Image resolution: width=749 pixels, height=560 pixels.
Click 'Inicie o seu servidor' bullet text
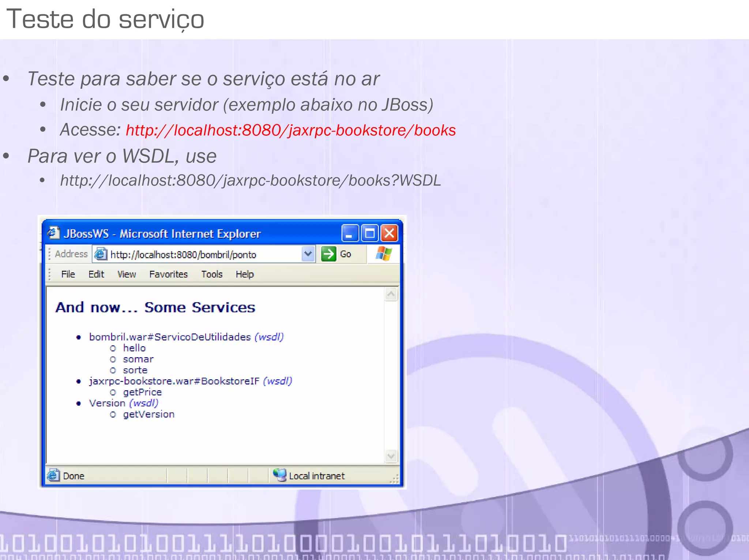tap(246, 105)
